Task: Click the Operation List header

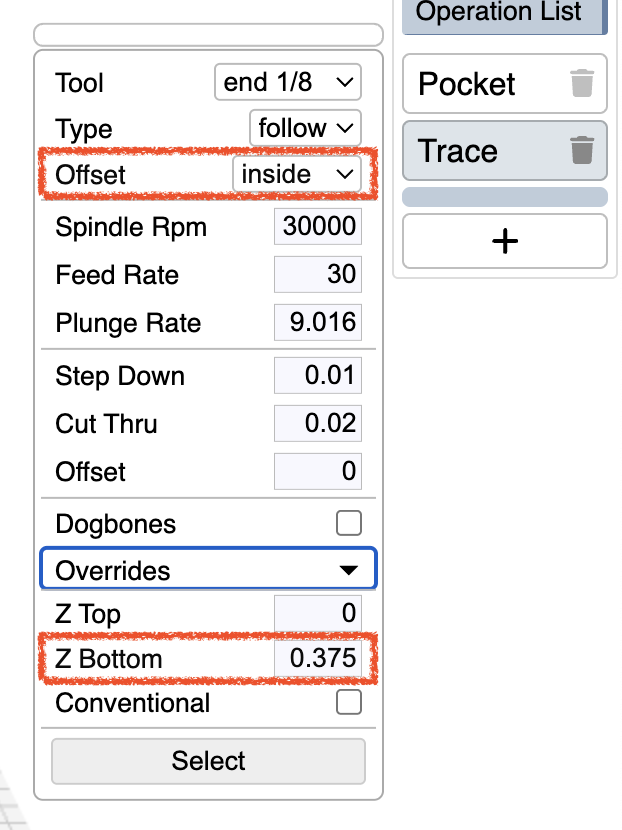Action: click(500, 14)
